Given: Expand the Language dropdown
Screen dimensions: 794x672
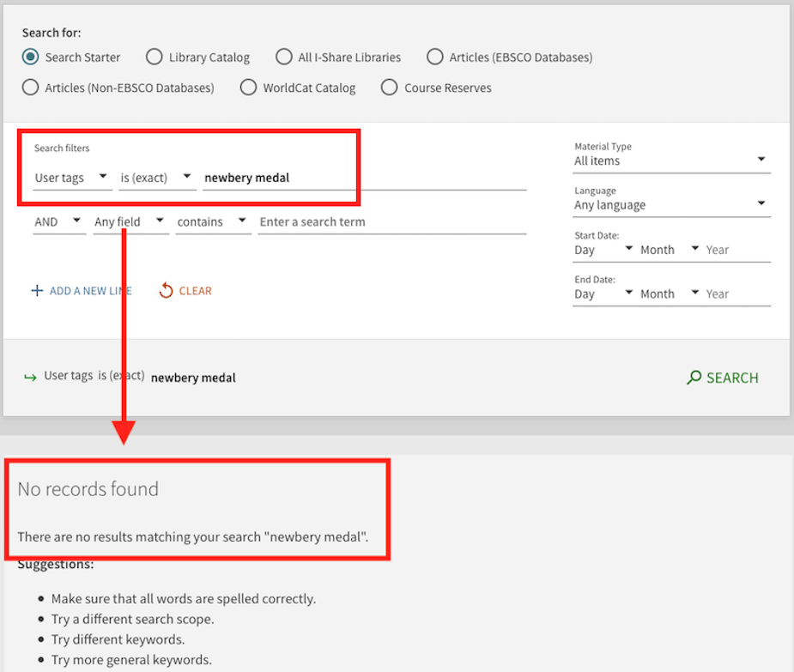Looking at the screenshot, I should (671, 205).
